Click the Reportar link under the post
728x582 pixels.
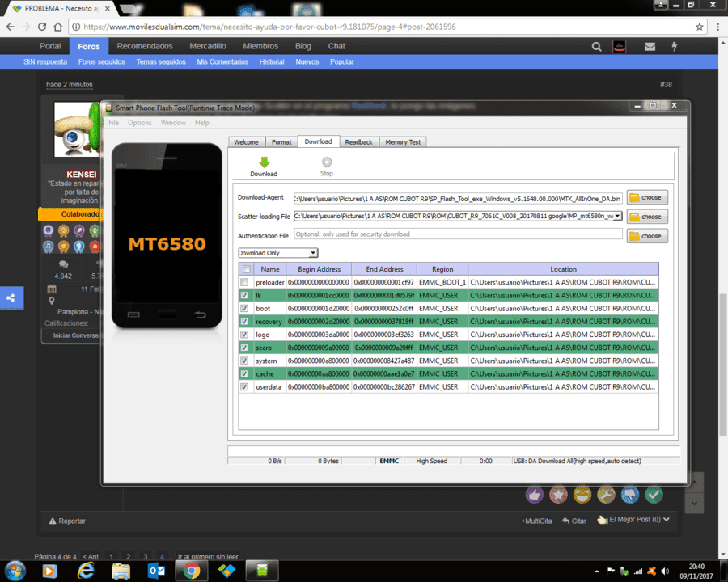click(68, 521)
